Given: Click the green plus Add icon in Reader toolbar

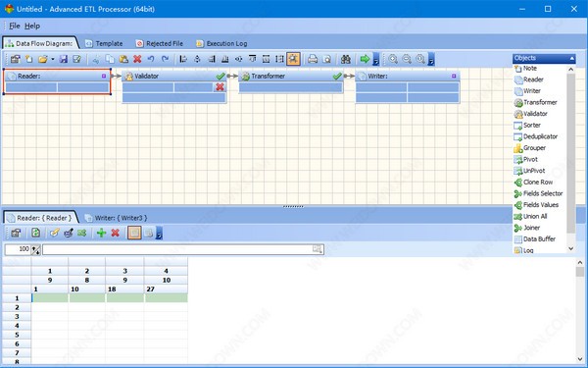Looking at the screenshot, I should click(101, 233).
